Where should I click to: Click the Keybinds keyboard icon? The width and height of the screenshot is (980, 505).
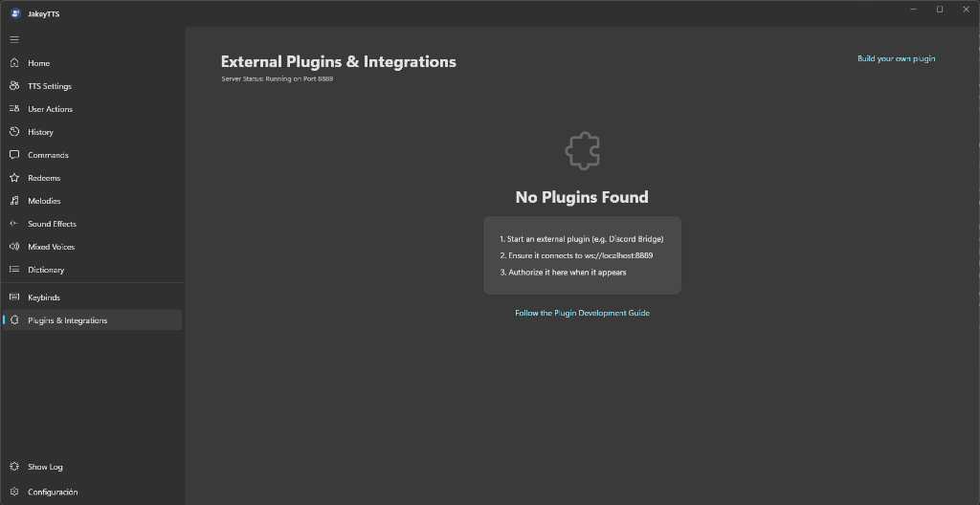(14, 296)
